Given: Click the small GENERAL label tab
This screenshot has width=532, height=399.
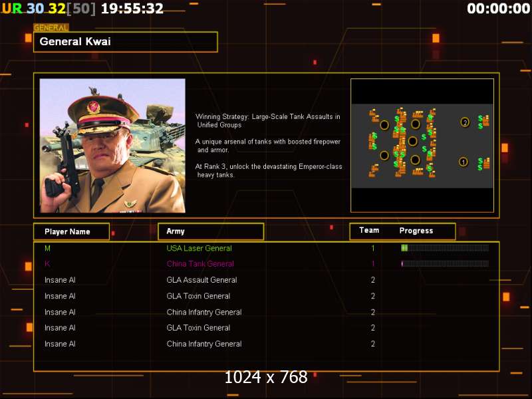Looking at the screenshot, I should [51, 28].
